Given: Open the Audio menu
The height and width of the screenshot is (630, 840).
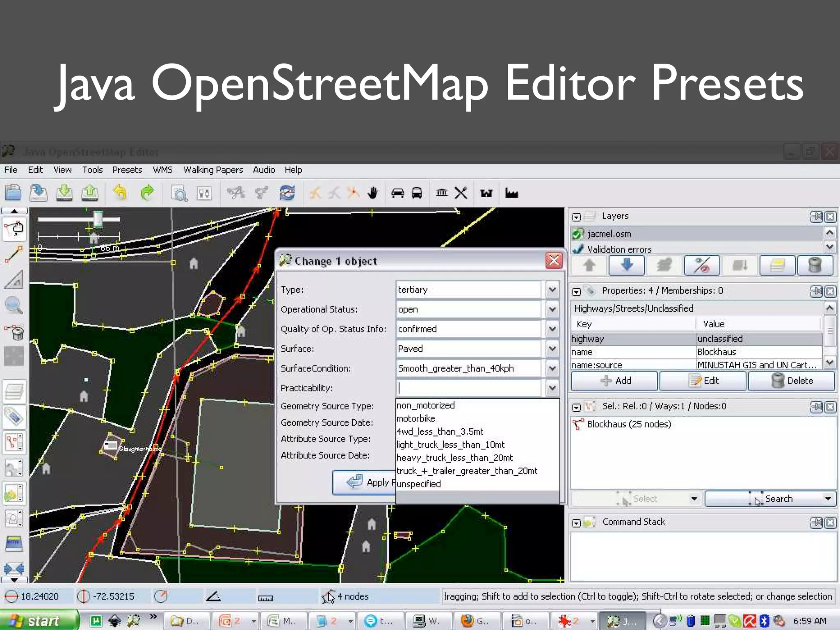Looking at the screenshot, I should pos(264,170).
